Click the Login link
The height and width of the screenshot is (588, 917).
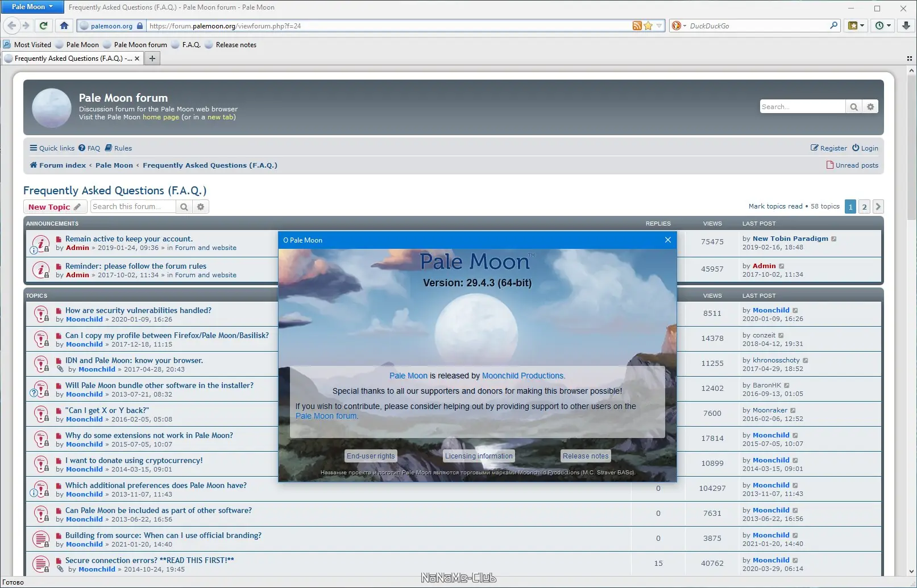pyautogui.click(x=865, y=148)
